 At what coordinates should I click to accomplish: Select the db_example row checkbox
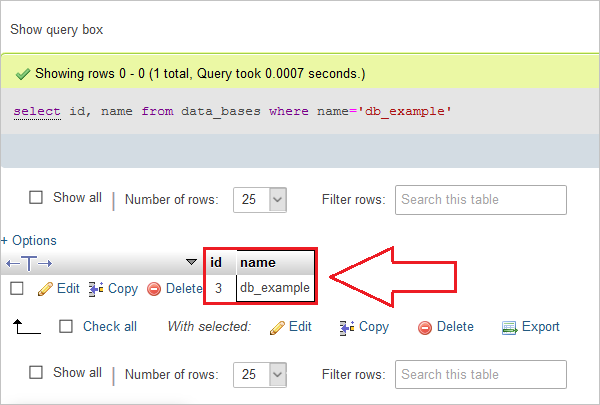click(17, 289)
